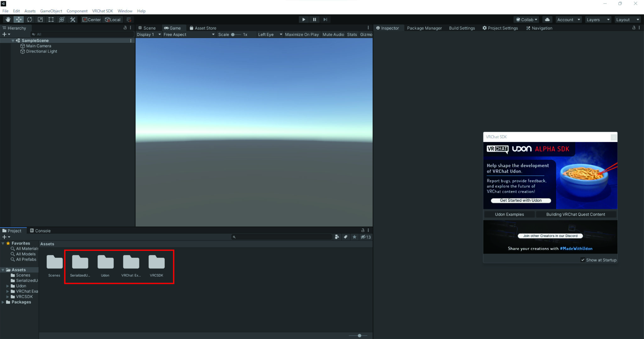644x339 pixels.
Task: Uncheck Show at Startup
Action: [x=583, y=260]
